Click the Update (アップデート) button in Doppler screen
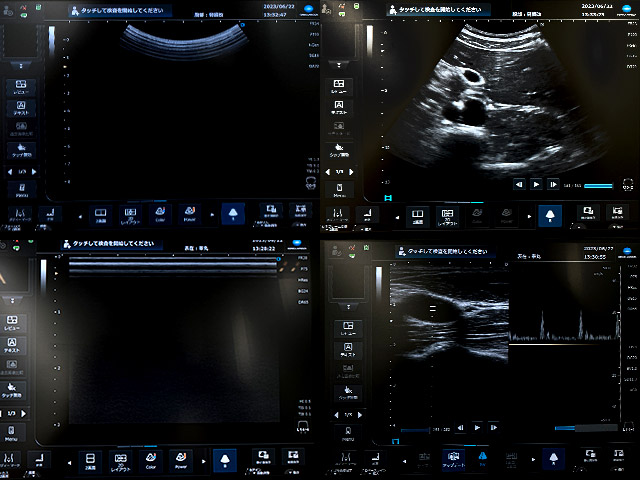640x480 pixels. [x=453, y=459]
